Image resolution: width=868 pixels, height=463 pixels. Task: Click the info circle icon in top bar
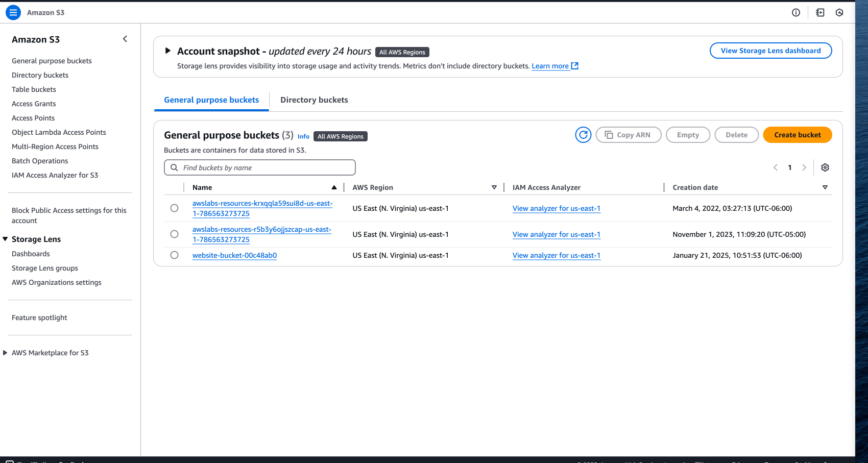click(x=796, y=13)
